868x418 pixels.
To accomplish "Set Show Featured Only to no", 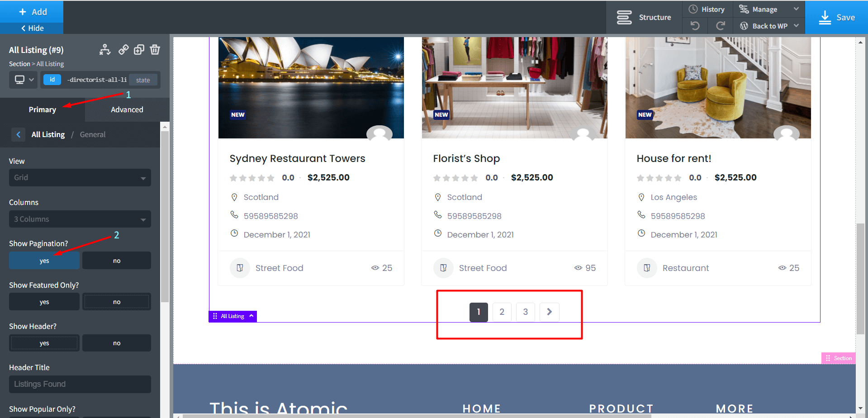I will coord(117,301).
